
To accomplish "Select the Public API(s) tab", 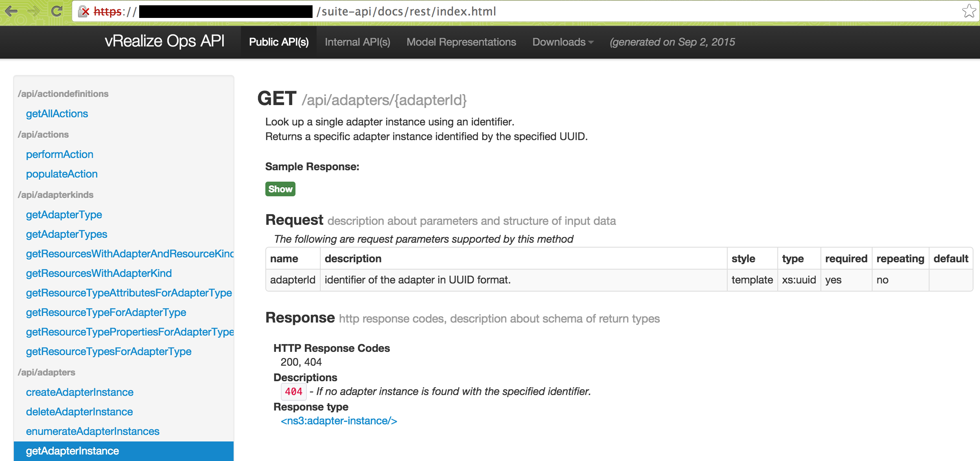I will (x=279, y=42).
